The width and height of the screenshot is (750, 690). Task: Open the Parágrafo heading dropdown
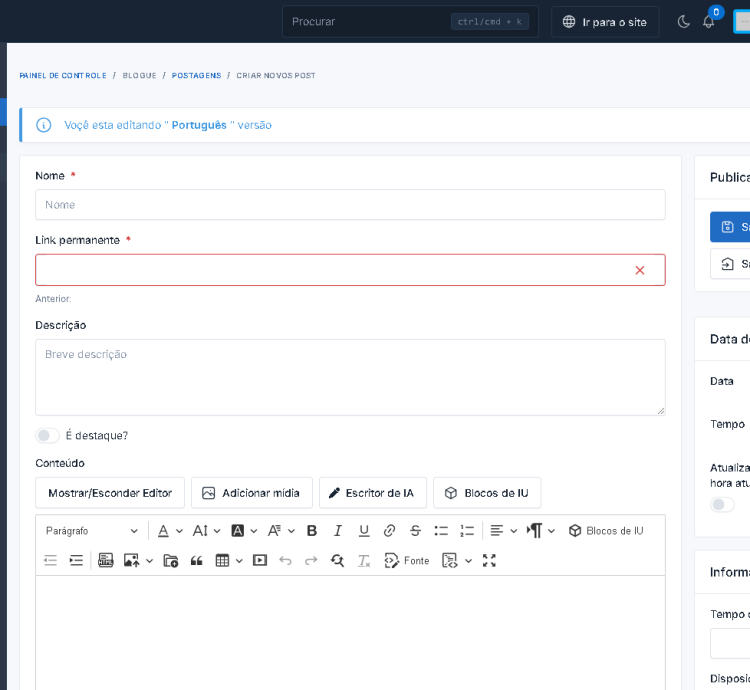[x=92, y=531]
